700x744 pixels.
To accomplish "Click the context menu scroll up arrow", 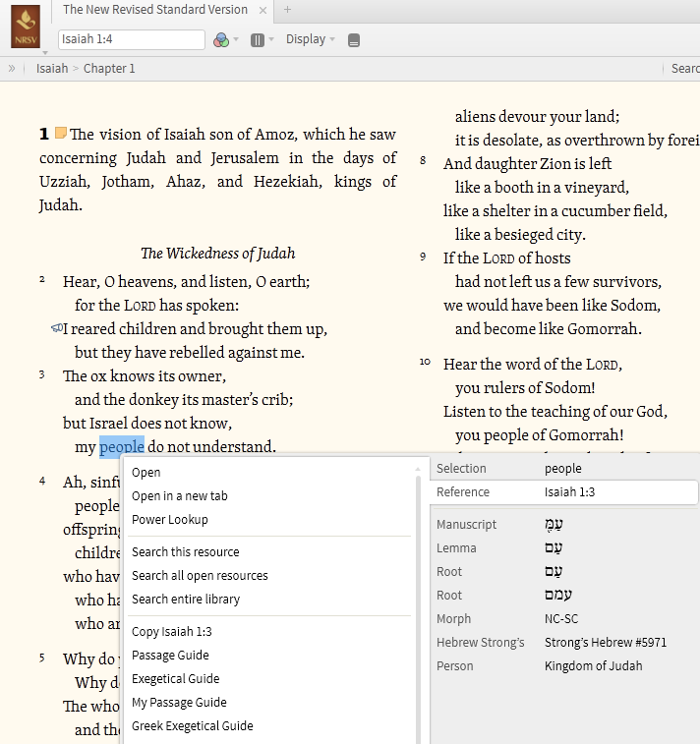I will (x=418, y=469).
